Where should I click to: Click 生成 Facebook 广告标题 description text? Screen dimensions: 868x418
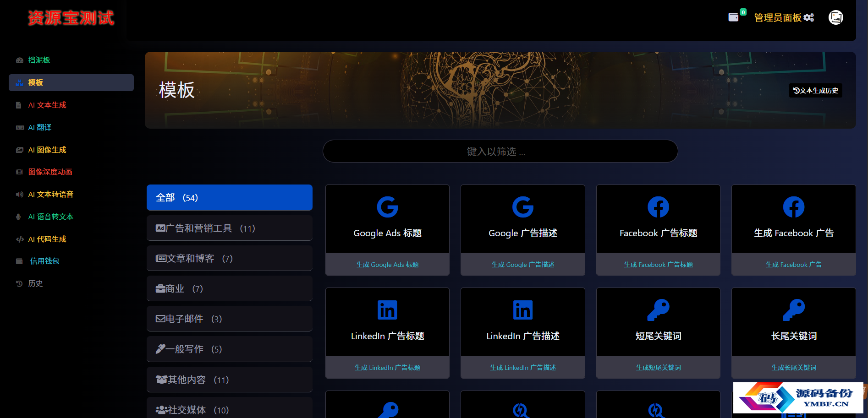click(x=658, y=265)
